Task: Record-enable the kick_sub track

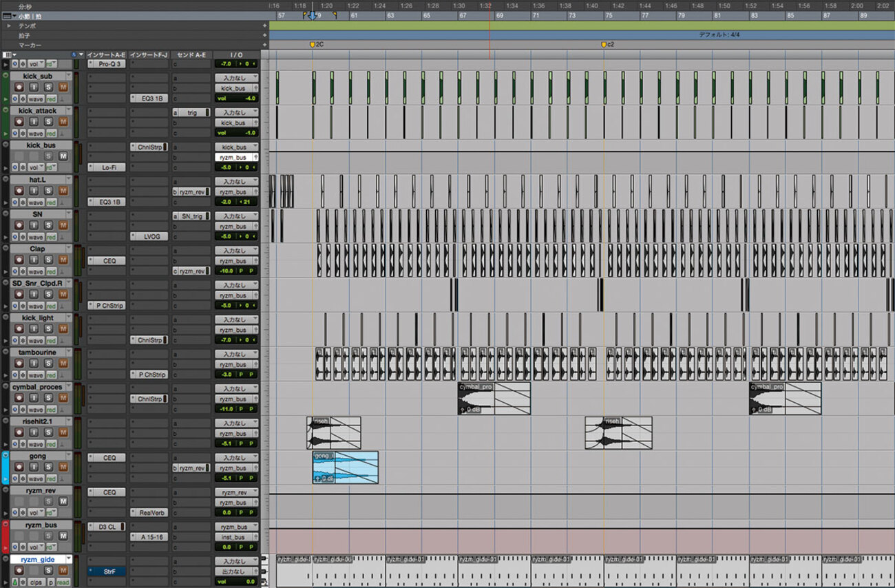Action: point(19,87)
